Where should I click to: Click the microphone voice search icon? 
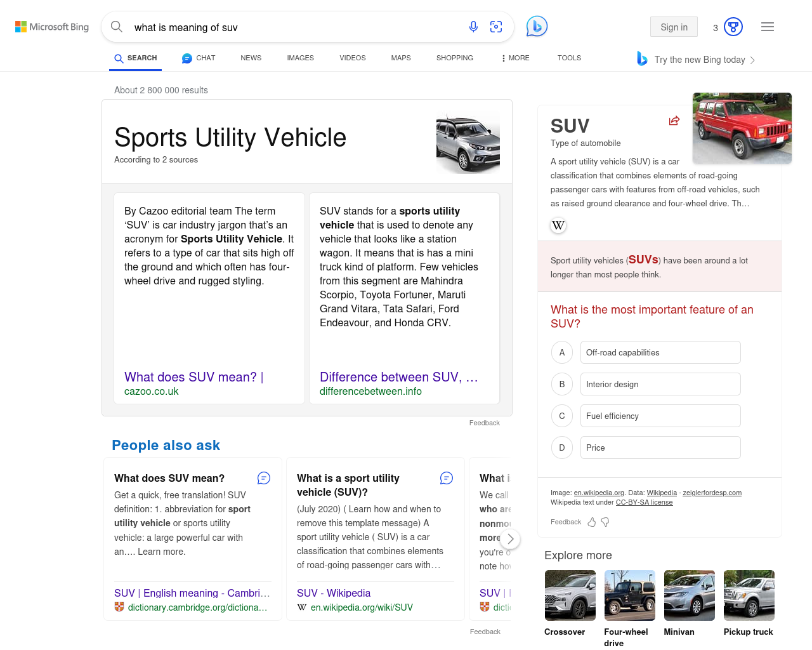click(473, 27)
